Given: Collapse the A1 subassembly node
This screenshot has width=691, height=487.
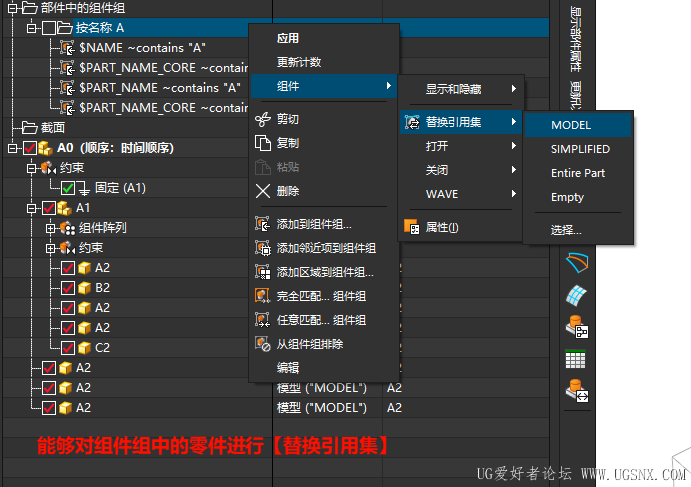Looking at the screenshot, I should (x=31, y=208).
